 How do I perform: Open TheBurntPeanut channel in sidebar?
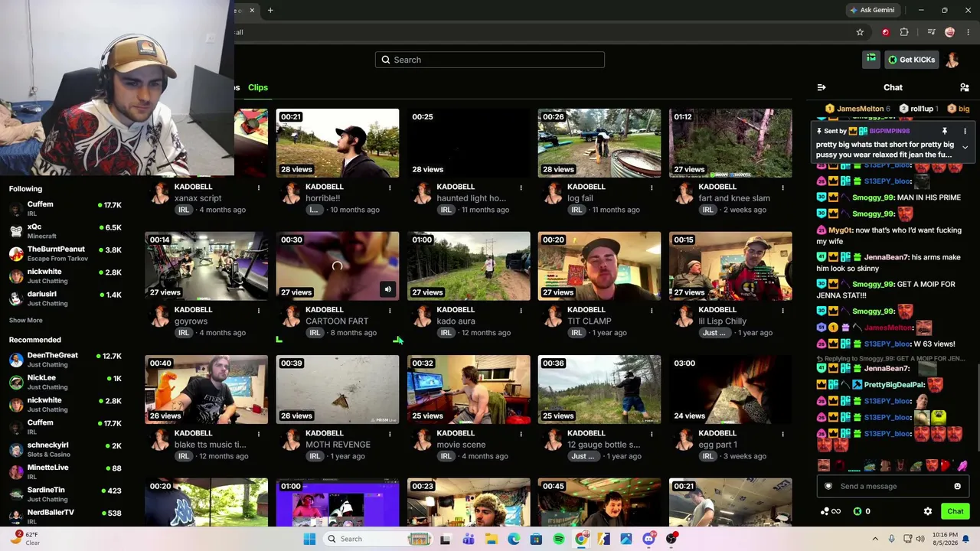(65, 253)
